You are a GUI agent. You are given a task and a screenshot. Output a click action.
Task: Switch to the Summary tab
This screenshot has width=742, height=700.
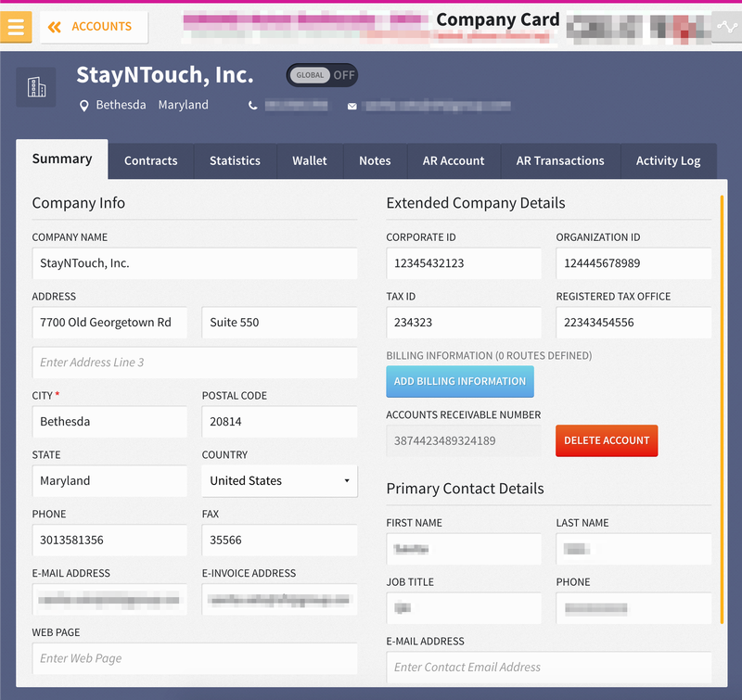click(x=62, y=159)
